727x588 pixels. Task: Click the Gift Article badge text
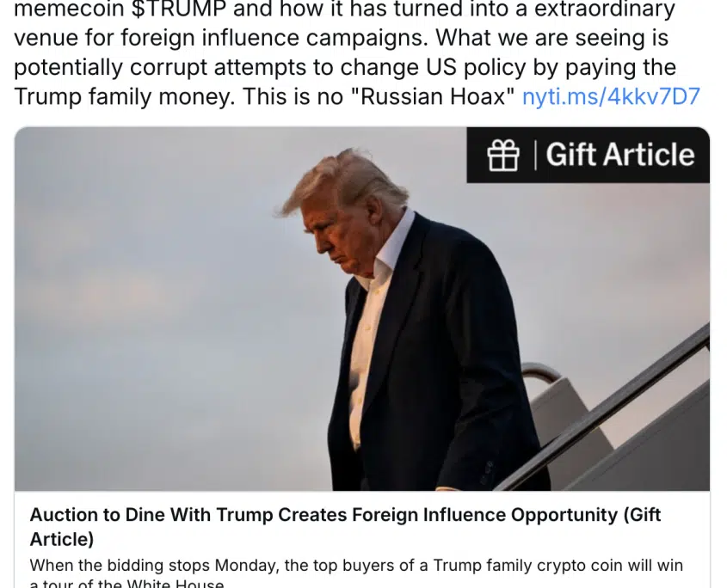tap(620, 154)
